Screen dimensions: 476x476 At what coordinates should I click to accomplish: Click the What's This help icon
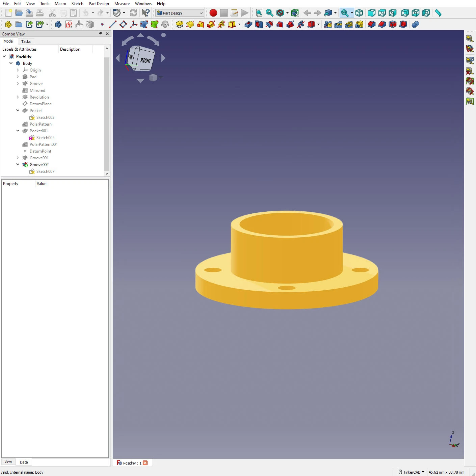pyautogui.click(x=146, y=13)
